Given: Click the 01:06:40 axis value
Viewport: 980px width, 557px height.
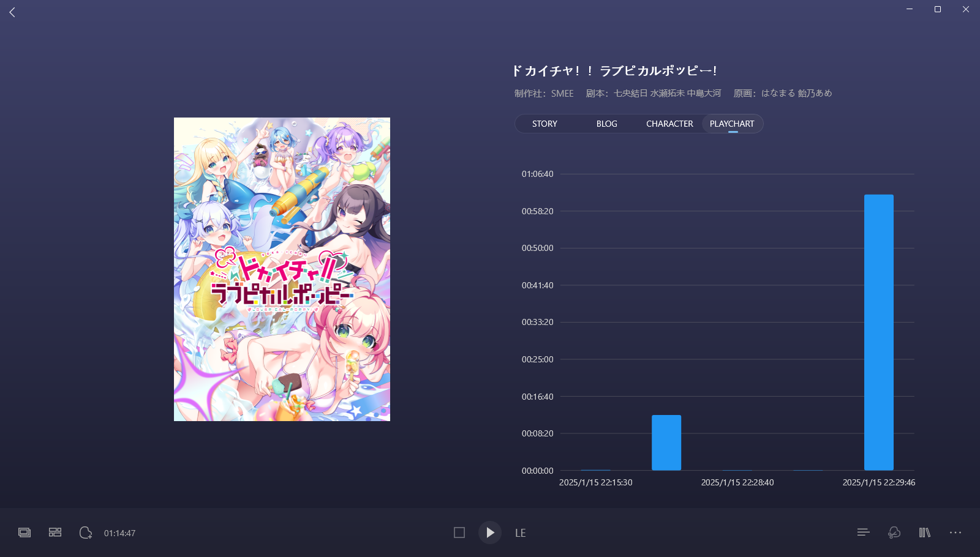Looking at the screenshot, I should pyautogui.click(x=537, y=174).
